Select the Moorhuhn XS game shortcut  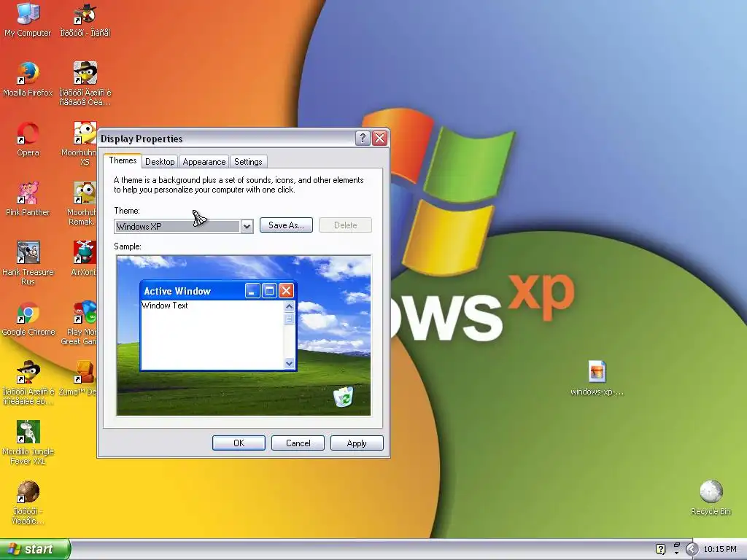point(81,144)
